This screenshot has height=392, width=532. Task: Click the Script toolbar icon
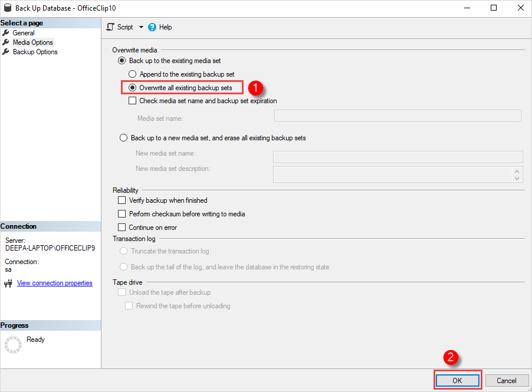click(x=110, y=27)
